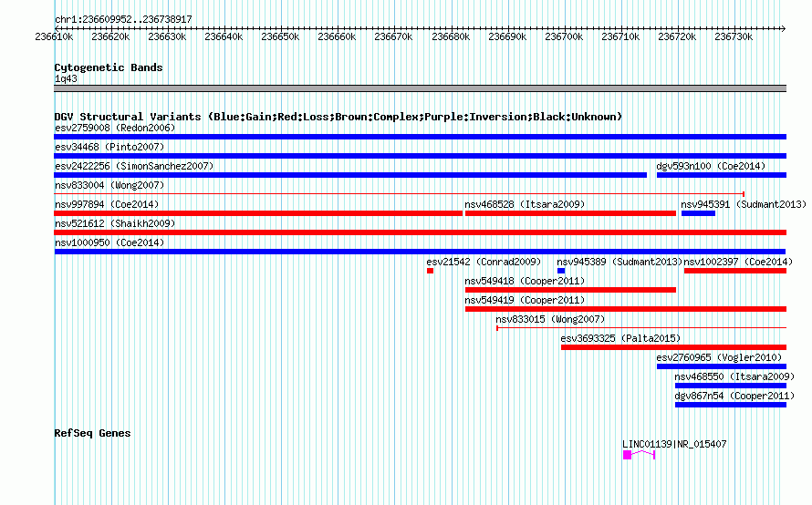Click the nsv945391 (Sudmant2013) label

744,204
